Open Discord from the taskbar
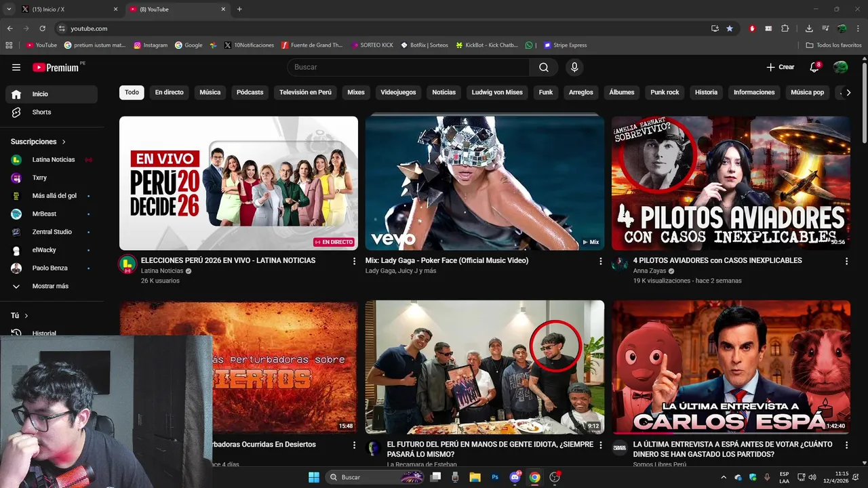The width and height of the screenshot is (868, 488). pyautogui.click(x=515, y=477)
